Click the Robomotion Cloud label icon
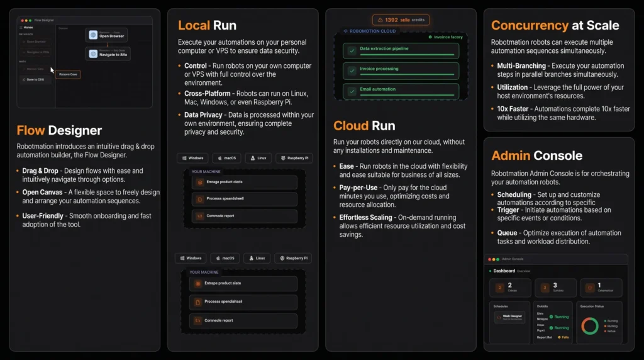644x360 pixels. (x=345, y=31)
